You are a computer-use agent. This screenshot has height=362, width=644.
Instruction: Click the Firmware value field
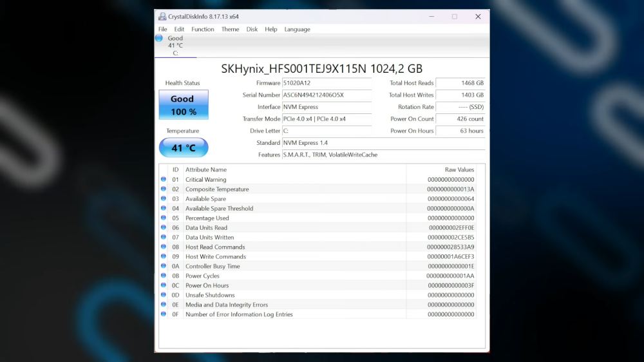pyautogui.click(x=327, y=83)
